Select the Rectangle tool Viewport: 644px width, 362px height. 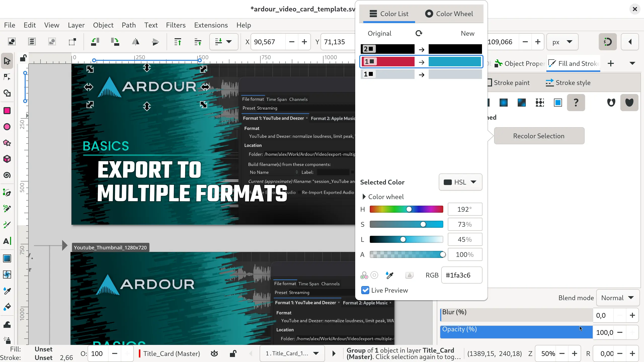pos(7,111)
